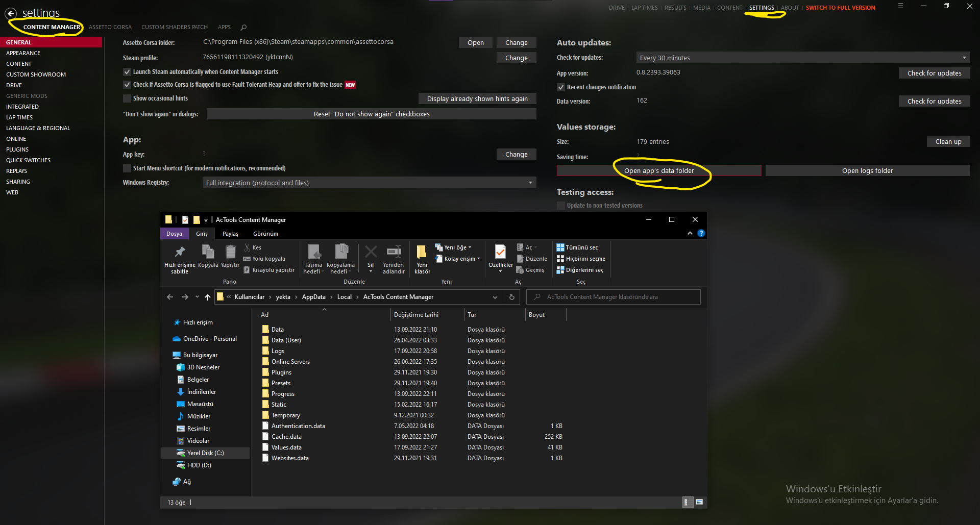The height and width of the screenshot is (525, 980).
Task: Click Geçmiş (History) in the ribbon
Action: tap(530, 270)
